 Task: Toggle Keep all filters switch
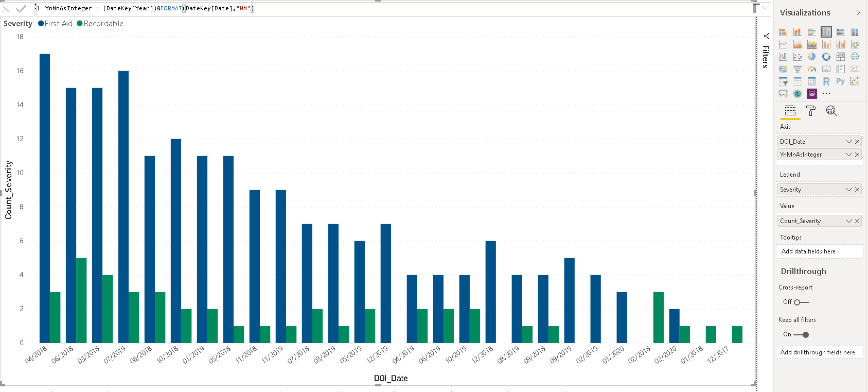pyautogui.click(x=802, y=335)
